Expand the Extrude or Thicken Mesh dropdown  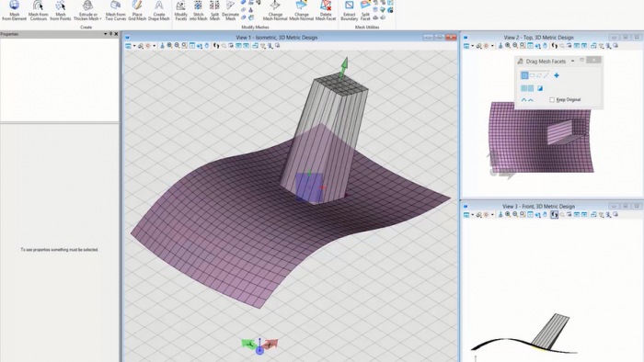100,18
